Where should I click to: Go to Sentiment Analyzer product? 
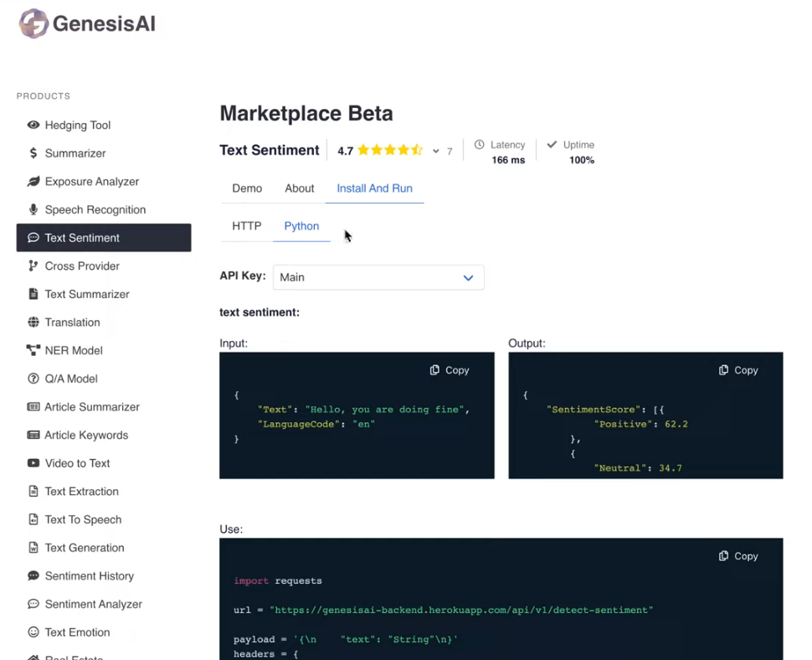coord(93,604)
